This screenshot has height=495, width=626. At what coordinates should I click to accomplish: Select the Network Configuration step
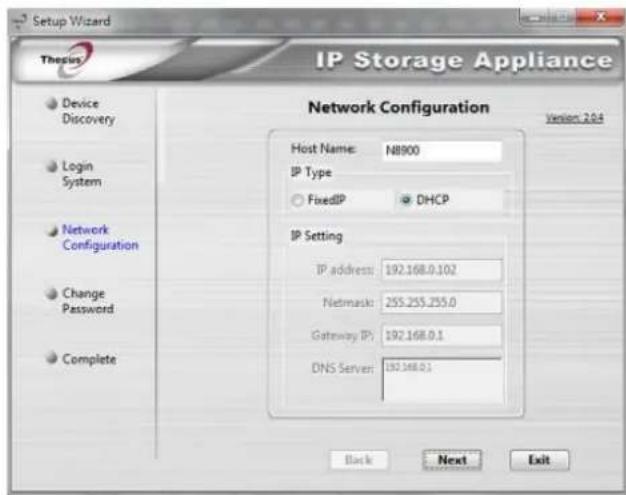pos(100,238)
